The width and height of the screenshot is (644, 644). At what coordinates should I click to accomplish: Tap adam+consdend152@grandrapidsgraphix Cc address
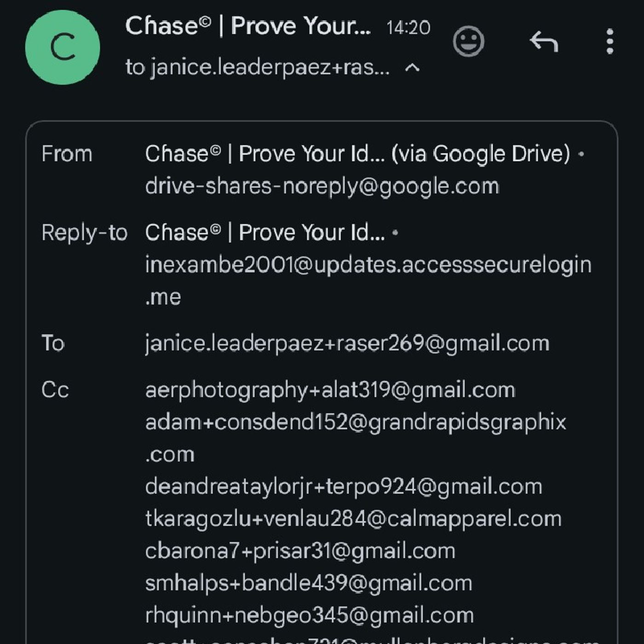[355, 422]
